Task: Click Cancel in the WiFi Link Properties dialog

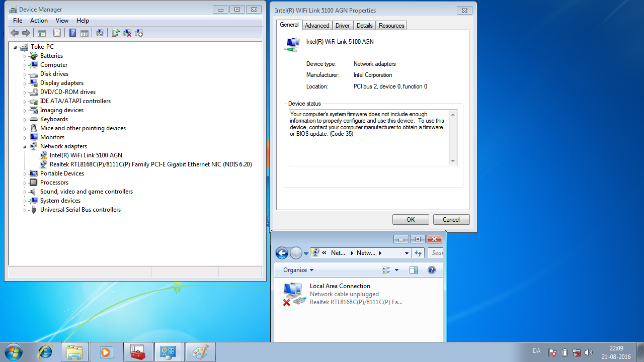Action: (x=451, y=220)
